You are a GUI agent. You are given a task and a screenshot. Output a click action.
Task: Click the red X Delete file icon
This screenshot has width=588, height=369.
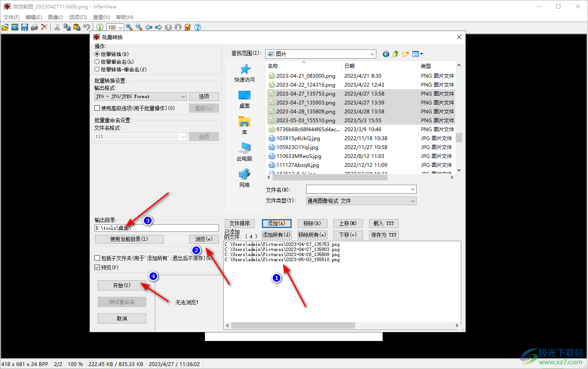pyautogui.click(x=44, y=27)
